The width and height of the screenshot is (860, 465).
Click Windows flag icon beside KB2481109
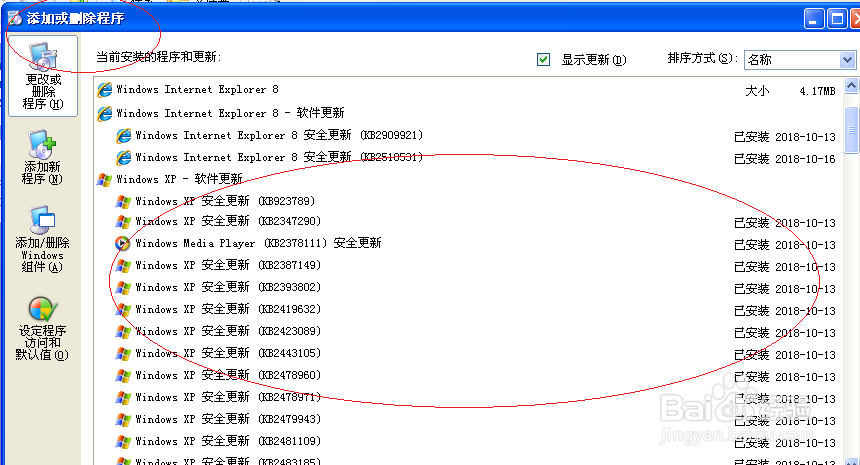coord(123,441)
